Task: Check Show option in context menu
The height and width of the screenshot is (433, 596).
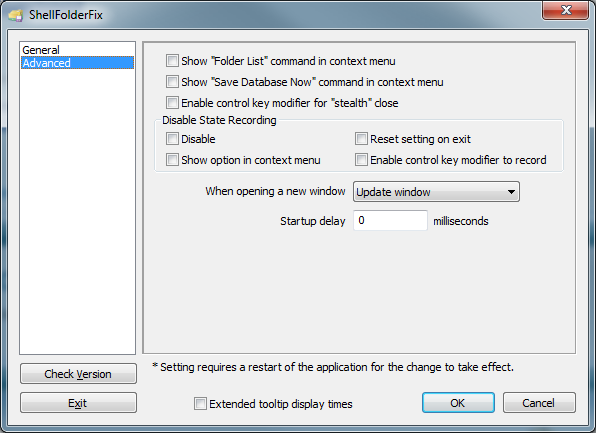Action: 172,160
